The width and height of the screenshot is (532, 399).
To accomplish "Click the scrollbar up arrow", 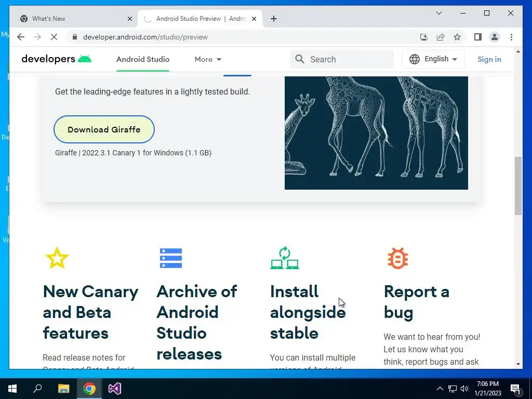I will click(518, 51).
